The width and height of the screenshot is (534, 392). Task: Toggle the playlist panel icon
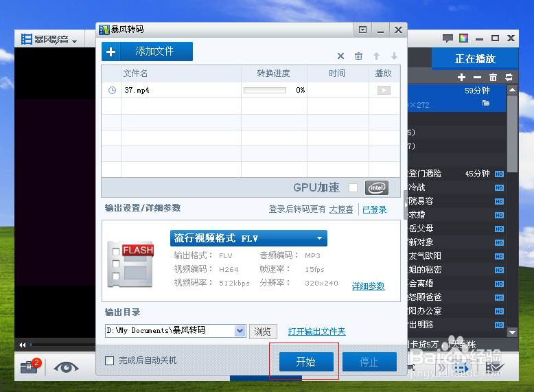461,368
